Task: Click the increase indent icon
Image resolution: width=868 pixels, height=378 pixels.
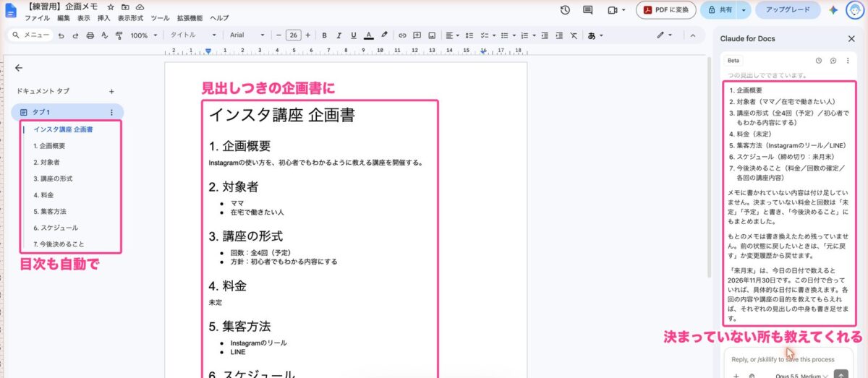Action: (x=559, y=35)
